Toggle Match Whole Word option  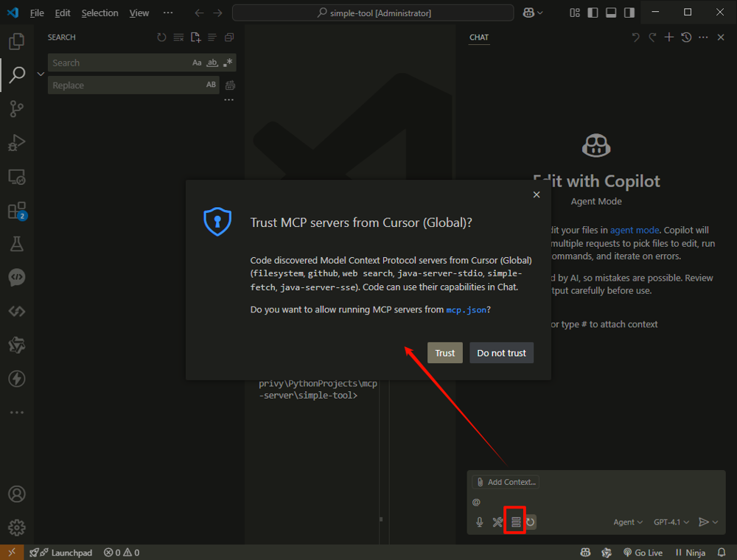point(212,63)
